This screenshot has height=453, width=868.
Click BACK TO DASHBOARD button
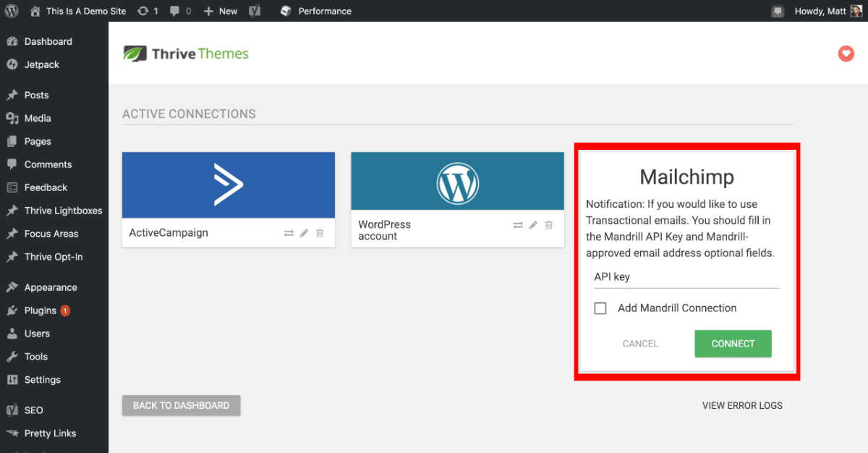pyautogui.click(x=181, y=405)
